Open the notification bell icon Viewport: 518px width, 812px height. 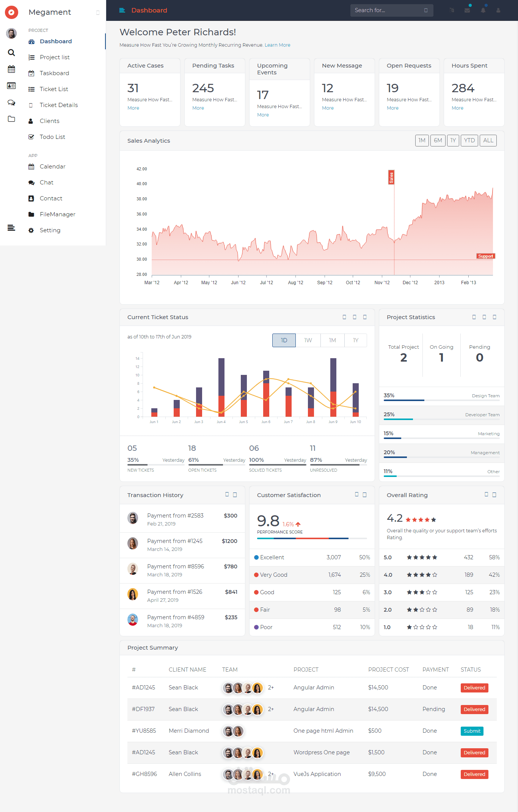[x=483, y=10]
